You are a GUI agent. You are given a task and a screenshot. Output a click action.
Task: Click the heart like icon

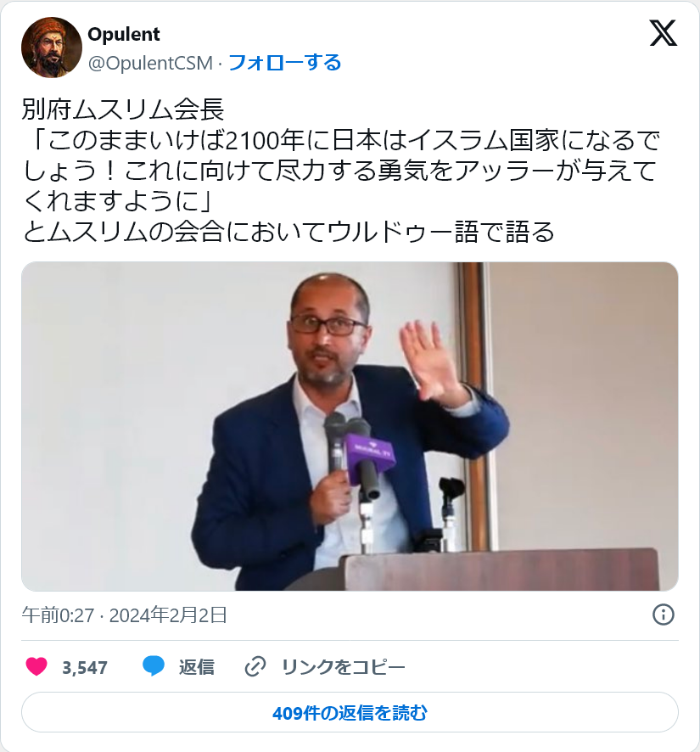click(x=36, y=666)
